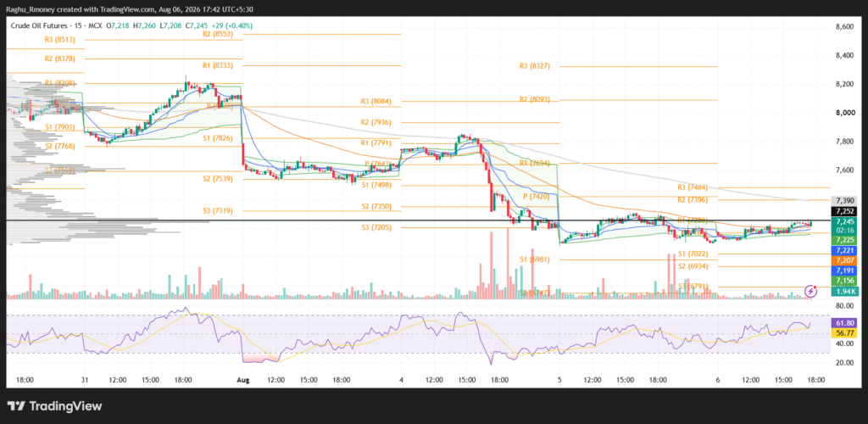Click the 80.00 RSI scale label
868x424 pixels.
click(x=845, y=305)
